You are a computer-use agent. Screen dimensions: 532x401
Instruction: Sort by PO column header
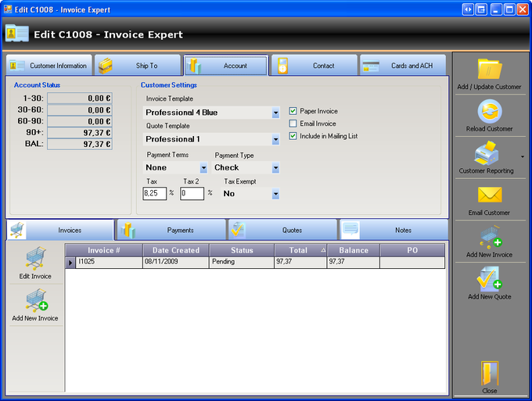tap(412, 250)
